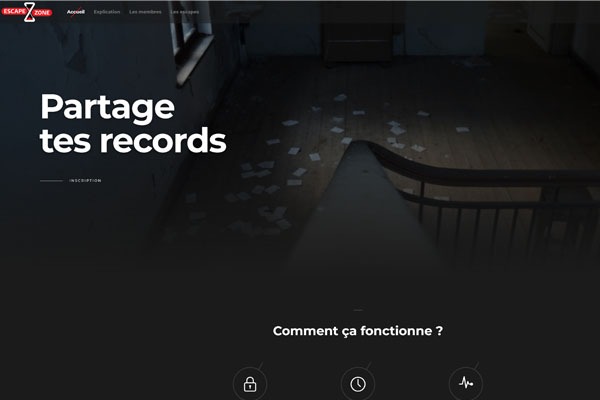Image resolution: width=600 pixels, height=400 pixels.
Task: Click the Inscription link
Action: pyautogui.click(x=85, y=181)
